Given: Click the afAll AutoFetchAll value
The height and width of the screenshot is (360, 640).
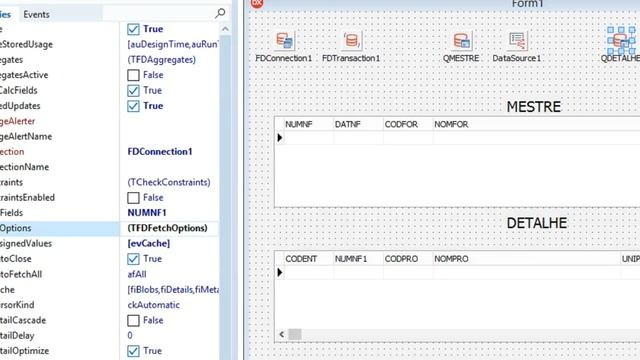Looking at the screenshot, I should point(137,274).
